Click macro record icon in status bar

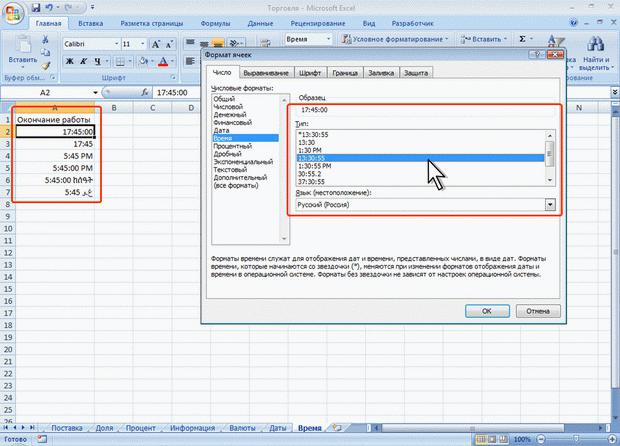pos(42,439)
